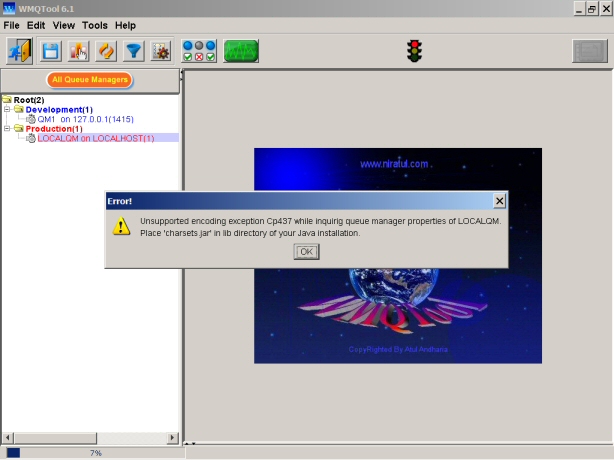Click the green waveform monitor icon
Viewport: 614px width, 460px height.
pyautogui.click(x=241, y=51)
